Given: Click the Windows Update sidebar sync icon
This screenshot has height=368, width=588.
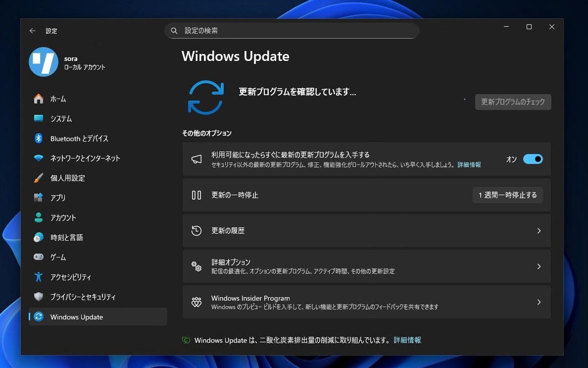Looking at the screenshot, I should pos(38,316).
